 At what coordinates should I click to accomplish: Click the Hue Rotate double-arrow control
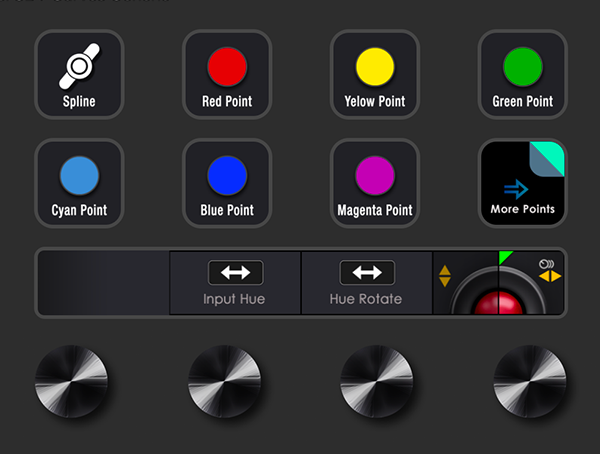point(367,273)
